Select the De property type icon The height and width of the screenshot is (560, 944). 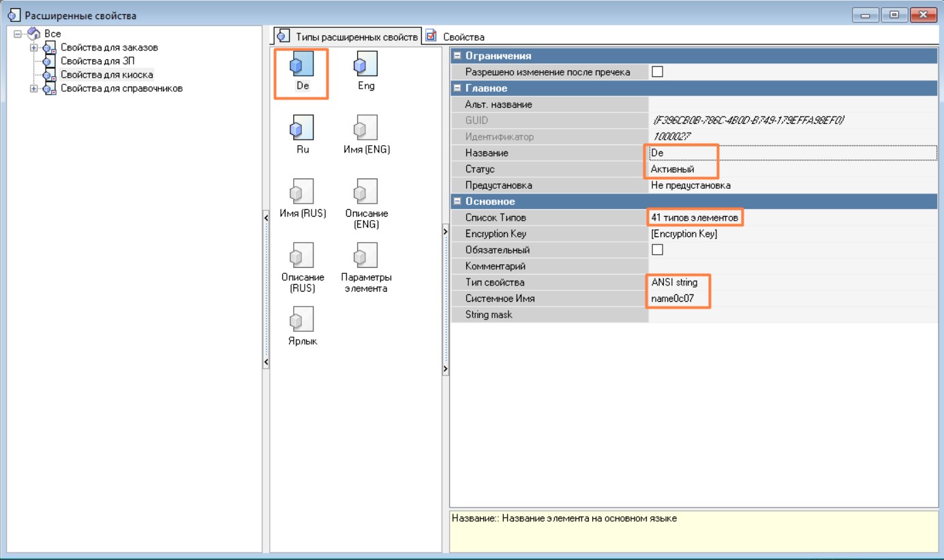click(302, 65)
